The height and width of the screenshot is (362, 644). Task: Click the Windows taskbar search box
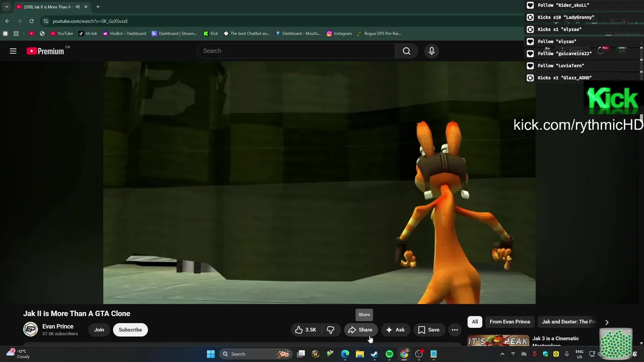tap(257, 354)
